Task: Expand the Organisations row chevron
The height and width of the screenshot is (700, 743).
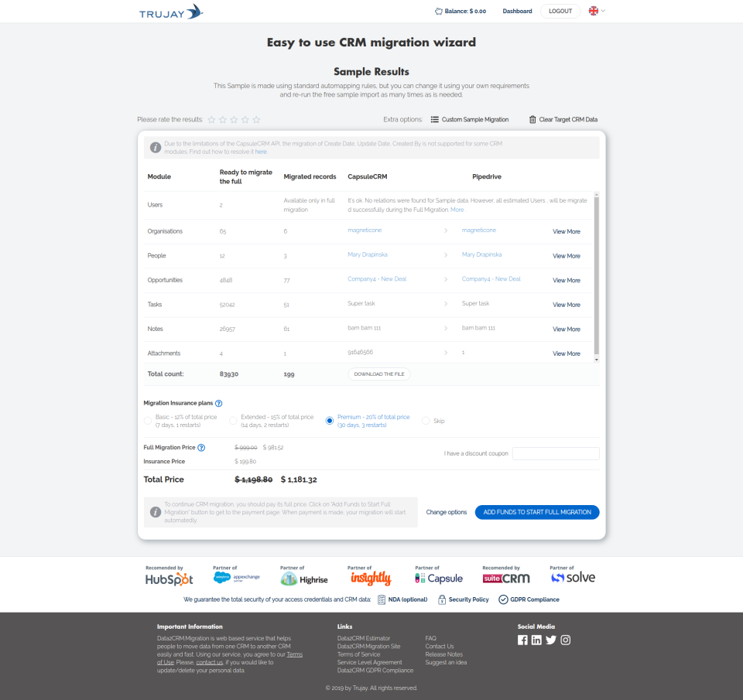Action: [447, 230]
